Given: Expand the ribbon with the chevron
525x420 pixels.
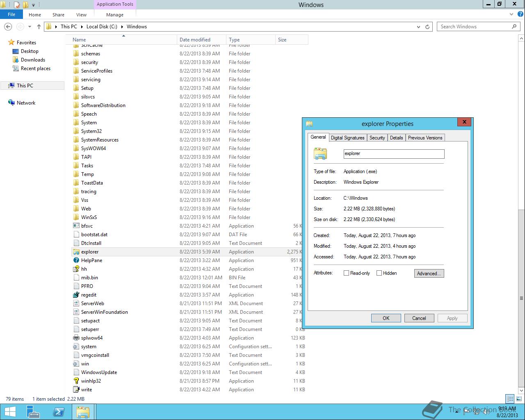Looking at the screenshot, I should click(511, 14).
